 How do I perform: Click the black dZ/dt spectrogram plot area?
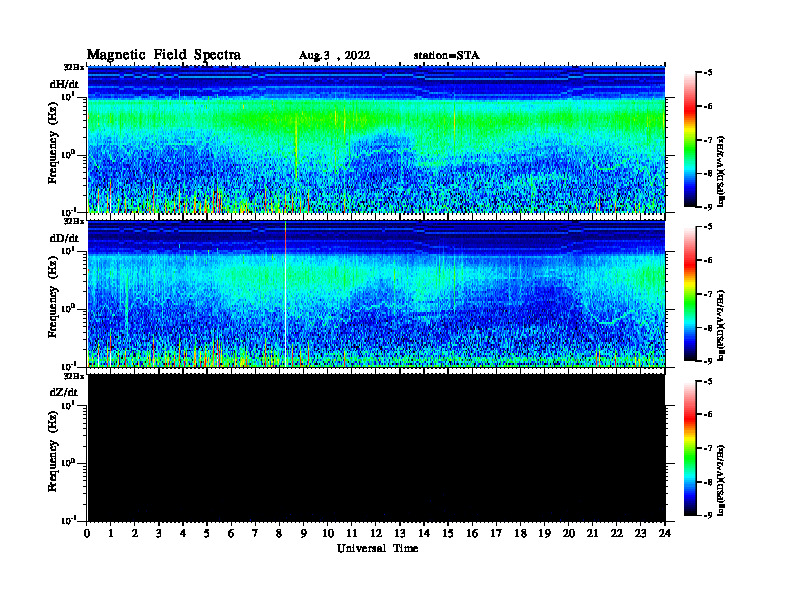point(376,448)
